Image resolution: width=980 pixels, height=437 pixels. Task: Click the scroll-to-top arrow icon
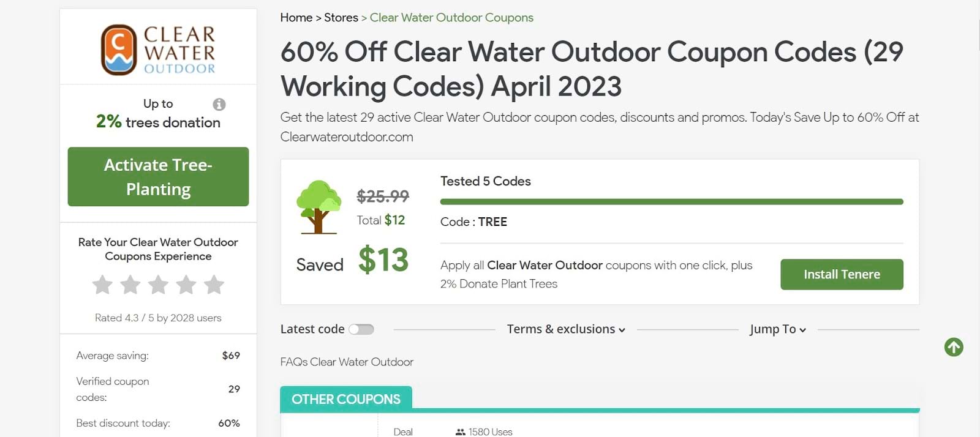coord(954,347)
